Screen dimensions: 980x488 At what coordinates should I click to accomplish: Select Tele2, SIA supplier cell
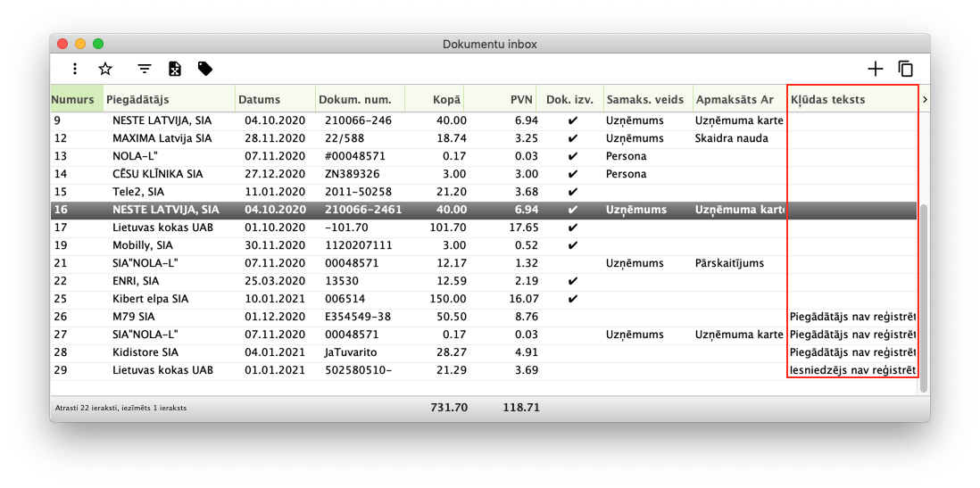coord(138,192)
